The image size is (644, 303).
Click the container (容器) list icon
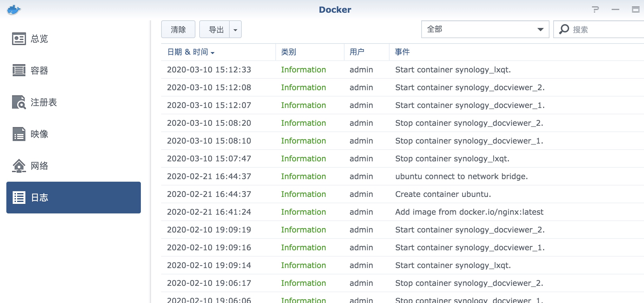pos(19,70)
